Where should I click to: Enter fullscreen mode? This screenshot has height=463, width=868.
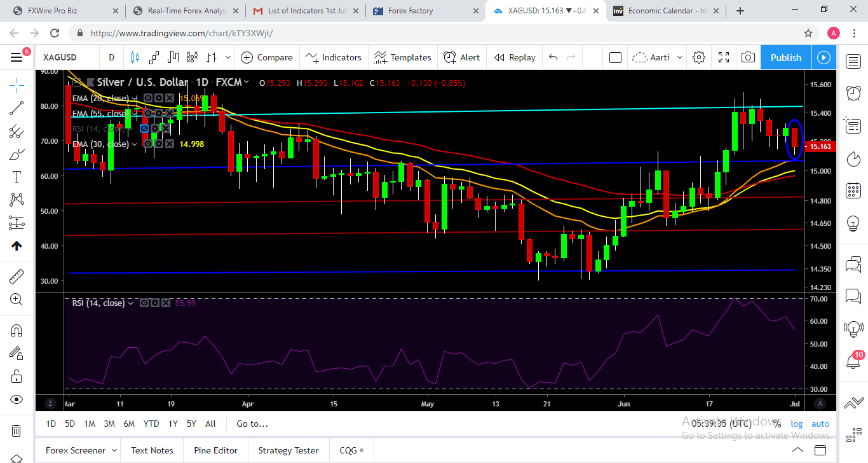pyautogui.click(x=724, y=57)
